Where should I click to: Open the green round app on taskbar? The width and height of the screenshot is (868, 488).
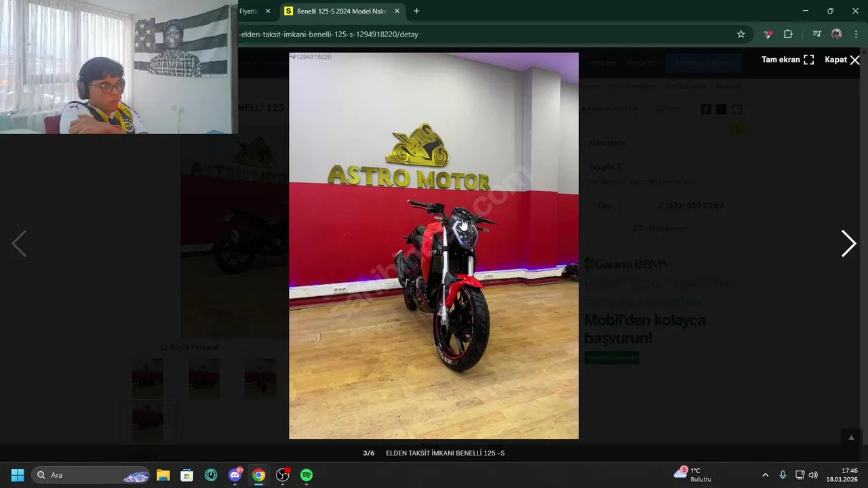(x=211, y=475)
